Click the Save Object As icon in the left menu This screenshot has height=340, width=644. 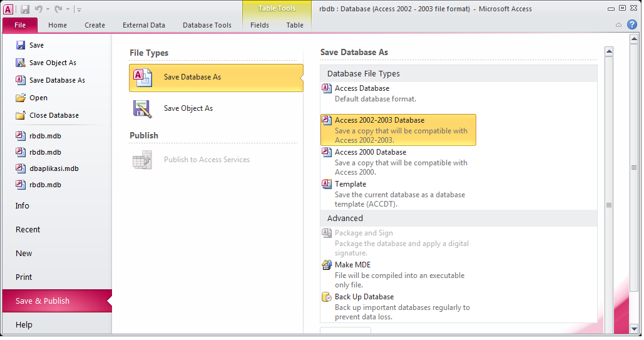click(21, 63)
